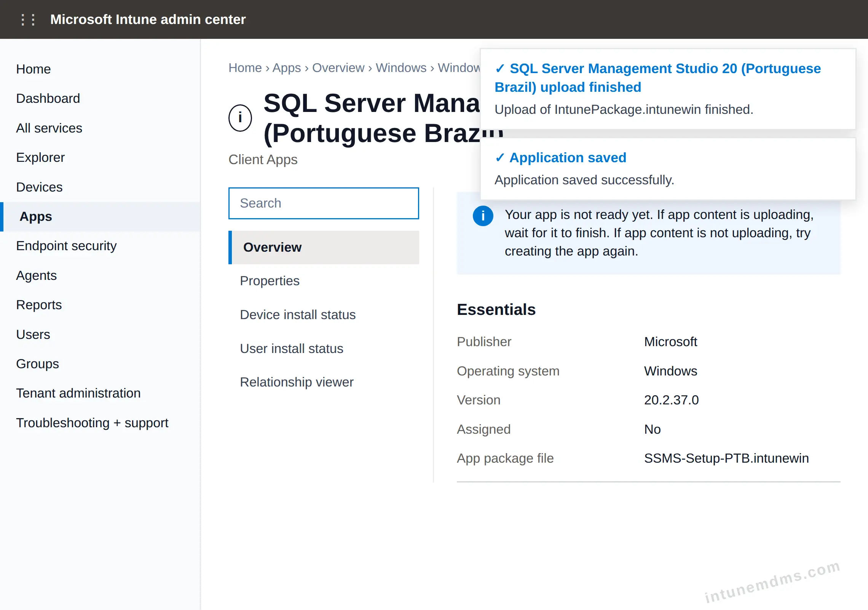Image resolution: width=868 pixels, height=610 pixels.
Task: Click the Application saved checkmark icon
Action: [500, 158]
